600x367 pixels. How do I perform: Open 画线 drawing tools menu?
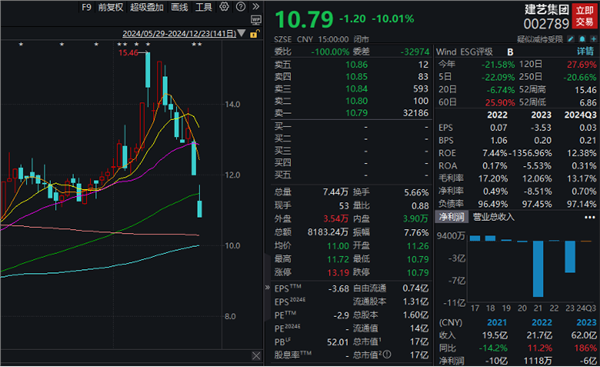click(179, 7)
